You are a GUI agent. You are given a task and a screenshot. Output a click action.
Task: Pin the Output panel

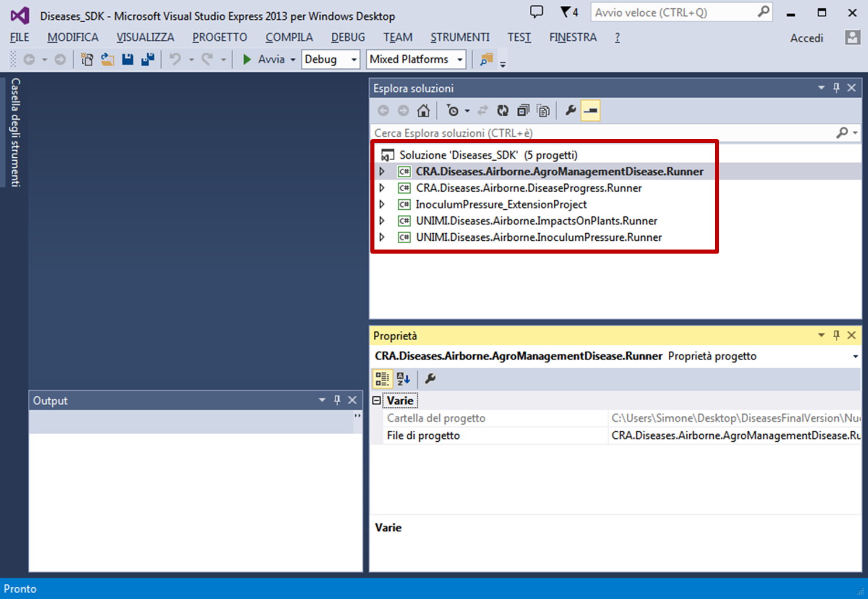pyautogui.click(x=336, y=400)
